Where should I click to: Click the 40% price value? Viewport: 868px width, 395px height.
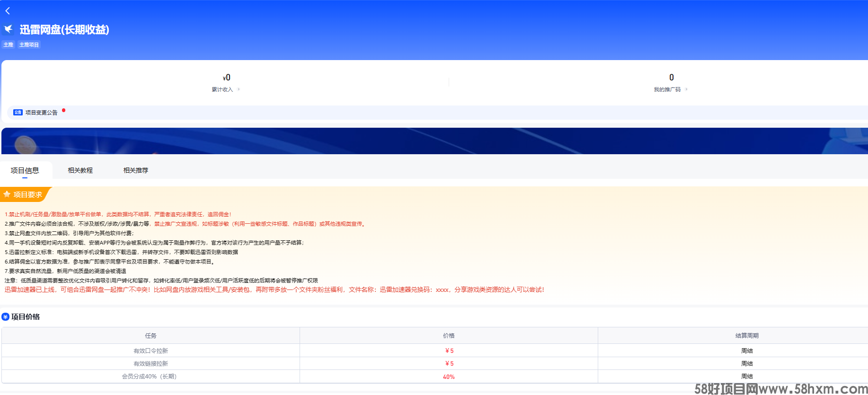(449, 377)
